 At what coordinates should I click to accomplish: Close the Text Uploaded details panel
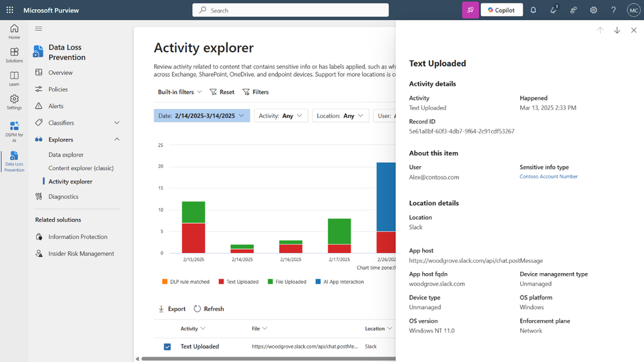coord(634,30)
